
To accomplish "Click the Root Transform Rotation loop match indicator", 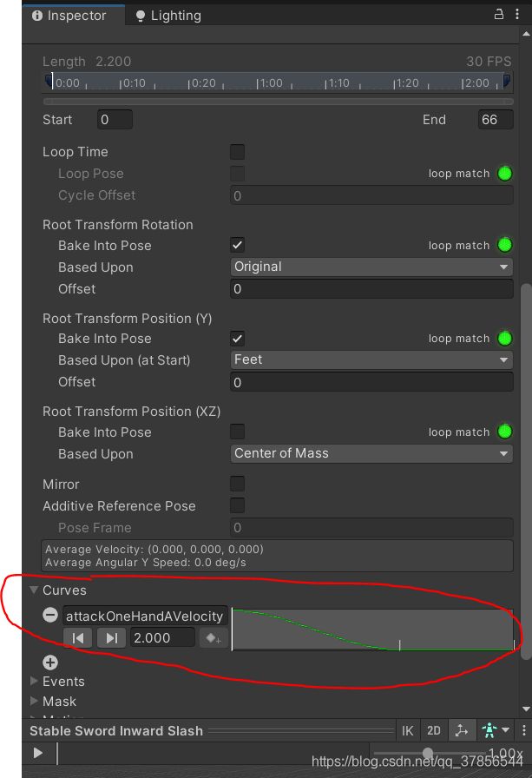I will [x=505, y=245].
